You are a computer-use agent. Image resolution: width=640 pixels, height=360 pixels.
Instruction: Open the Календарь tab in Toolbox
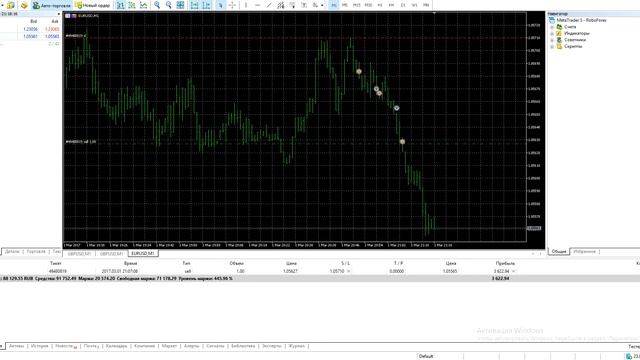pos(116,346)
